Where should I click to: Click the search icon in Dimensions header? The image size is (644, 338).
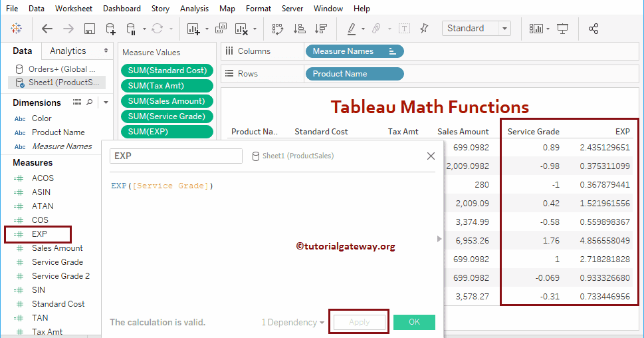(x=90, y=102)
